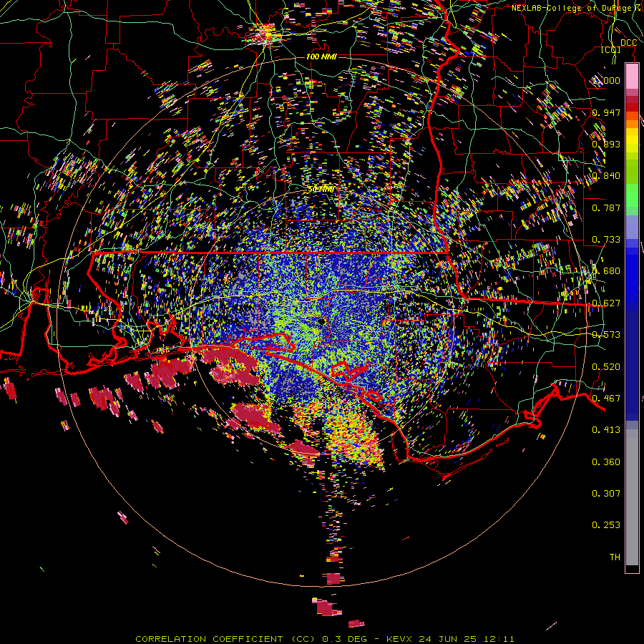Click the 50 NMI range ring label
Screen dimensions: 644x644
pos(321,190)
